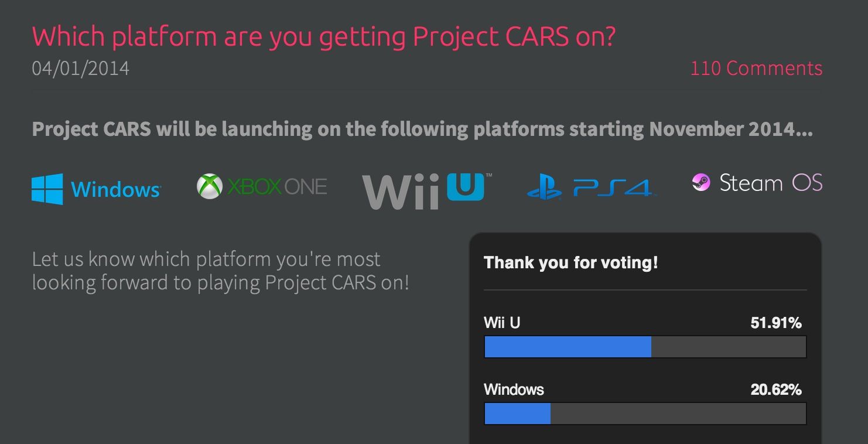Screen dimensions: 868x444
Task: Open the 110 Comments link
Action: click(756, 69)
